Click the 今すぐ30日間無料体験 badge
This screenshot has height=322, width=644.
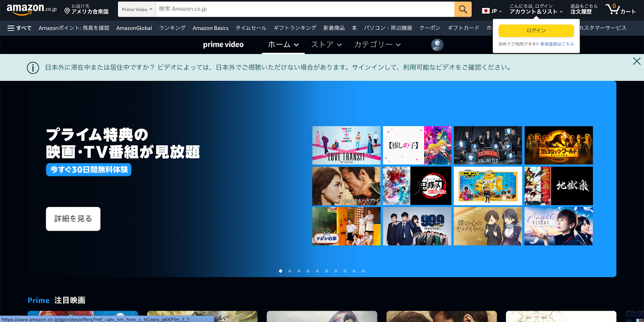[x=89, y=170]
